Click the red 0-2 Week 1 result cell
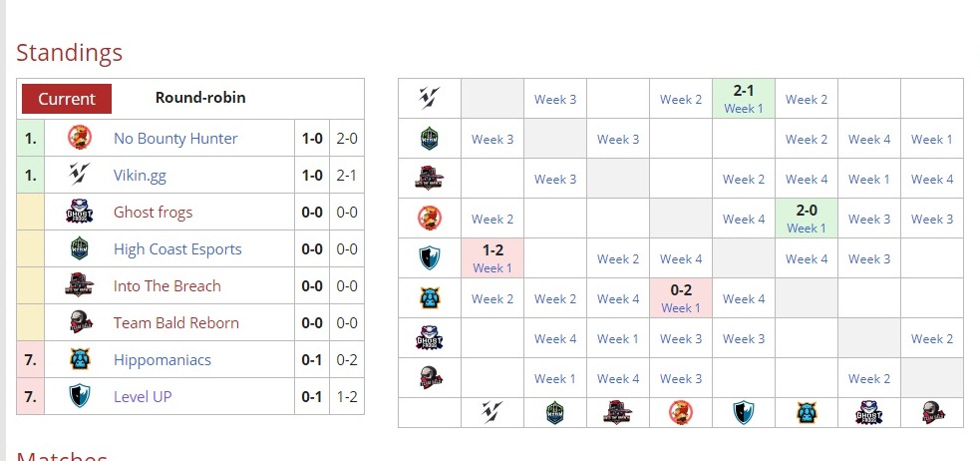This screenshot has height=461, width=980. point(681,298)
